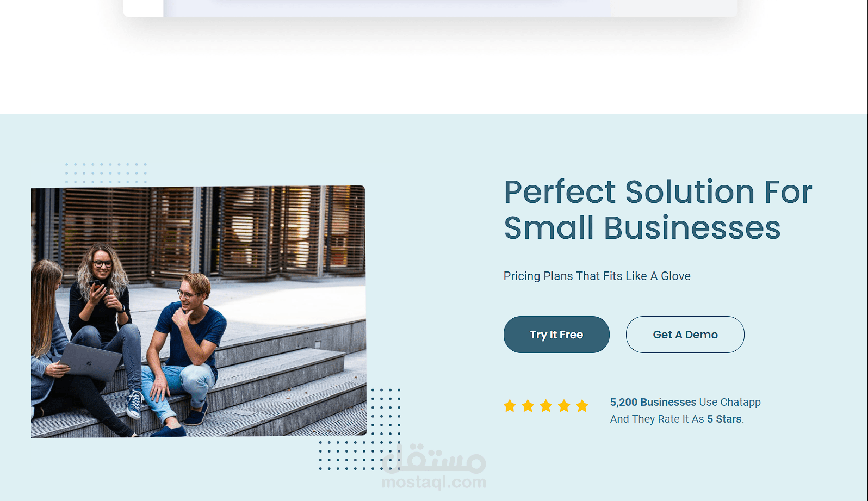868x501 pixels.
Task: Open the photo of people on steps
Action: click(x=199, y=312)
